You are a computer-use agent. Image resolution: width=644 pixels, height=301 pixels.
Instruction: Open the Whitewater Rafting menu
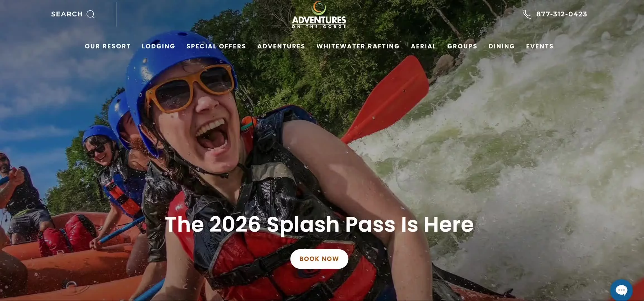click(x=358, y=46)
